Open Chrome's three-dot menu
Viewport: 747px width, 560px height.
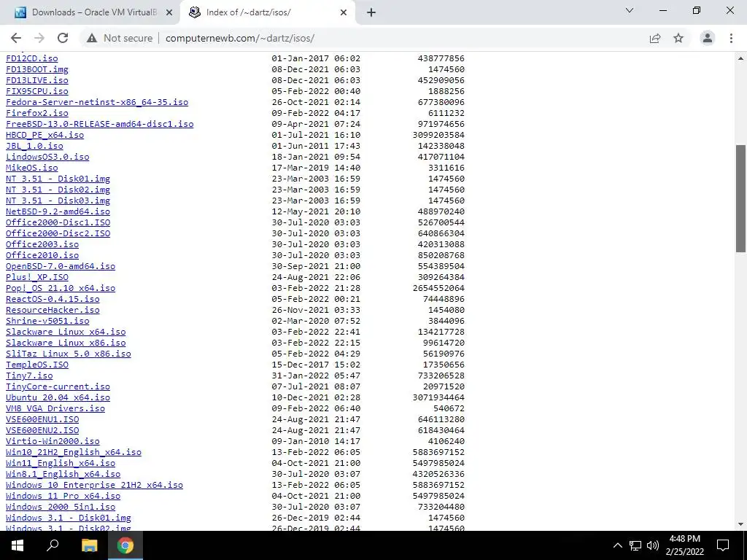point(731,38)
